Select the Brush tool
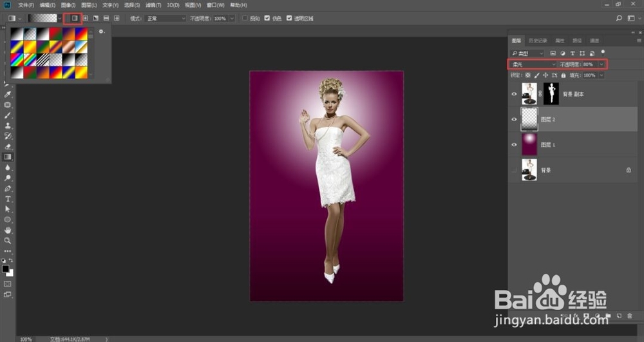The width and height of the screenshot is (644, 342). [7, 115]
